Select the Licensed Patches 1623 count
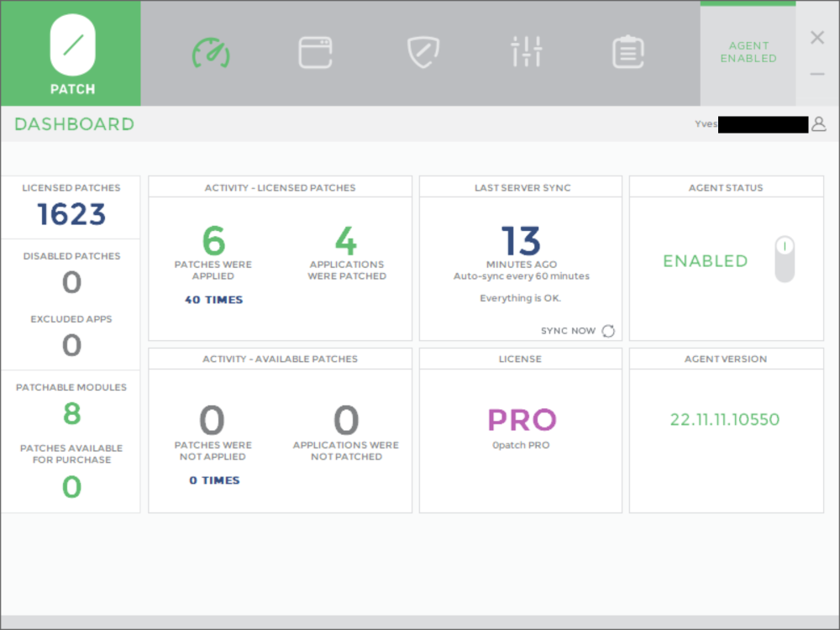Screen dimensions: 840x630 71,215
